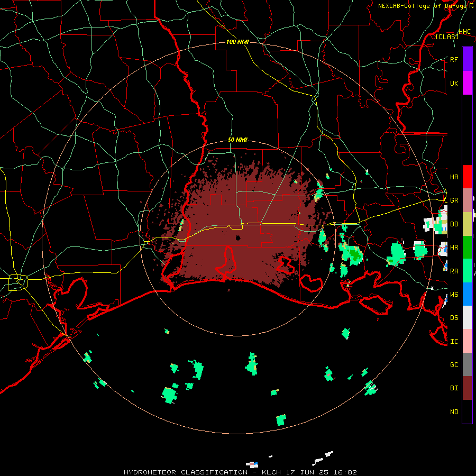Click the BD yellow-olive legend swatch
476x476 pixels.
[x=467, y=224]
